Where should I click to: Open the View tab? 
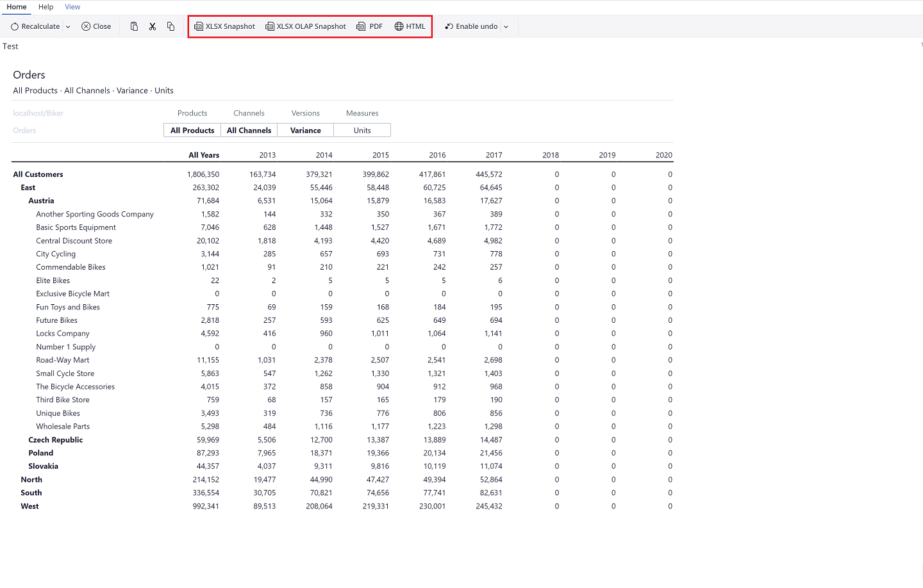[72, 6]
